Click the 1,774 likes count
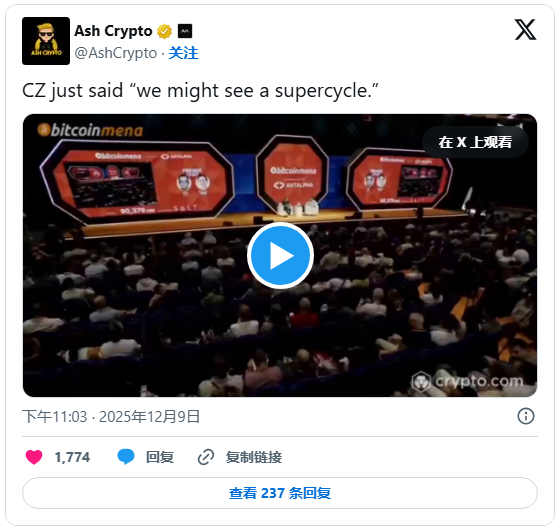 click(72, 457)
